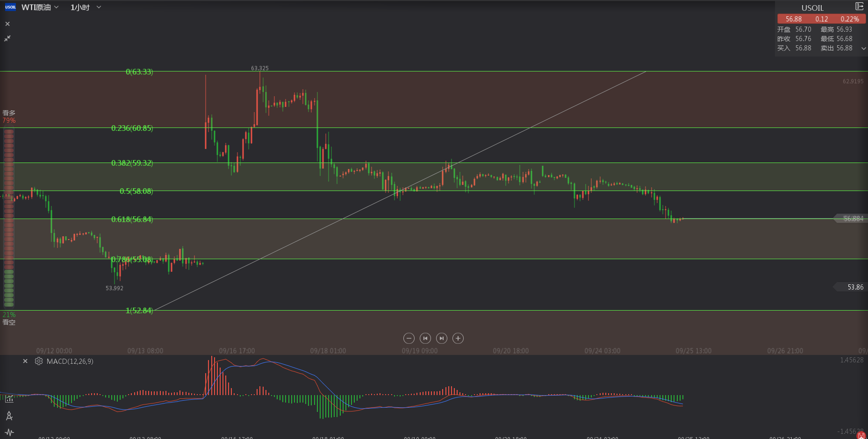Open the drawing tools compass icon
The height and width of the screenshot is (439, 868).
pos(9,416)
